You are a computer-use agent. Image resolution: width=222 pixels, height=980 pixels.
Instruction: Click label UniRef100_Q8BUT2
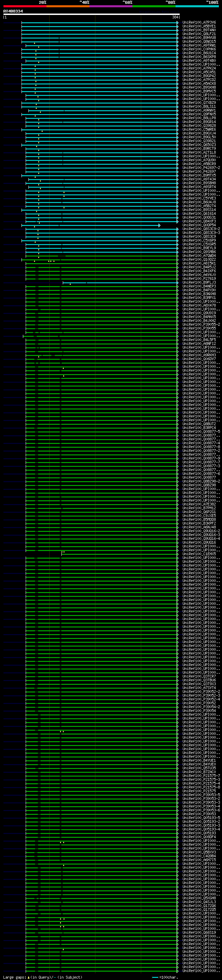point(199,424)
